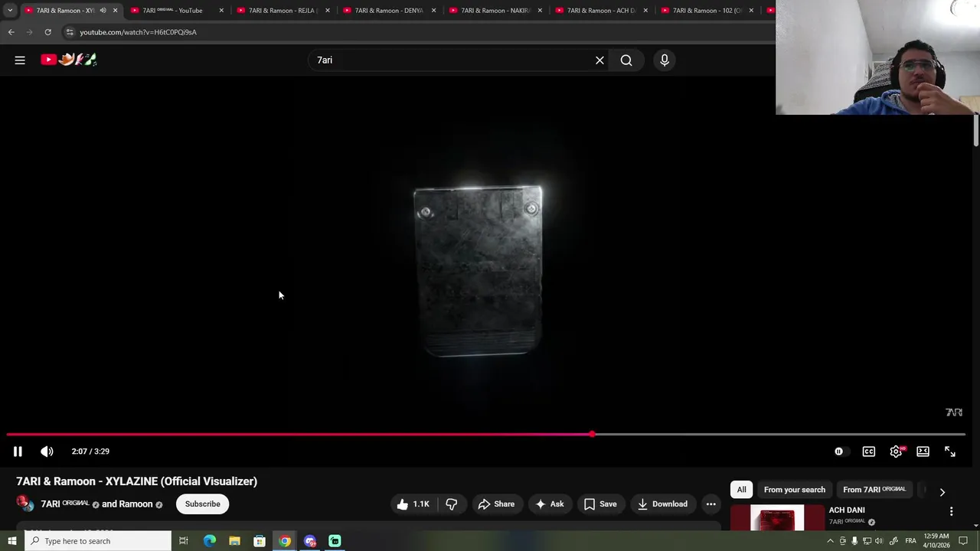Open File Explorer from taskbar
980x551 pixels.
(x=234, y=541)
